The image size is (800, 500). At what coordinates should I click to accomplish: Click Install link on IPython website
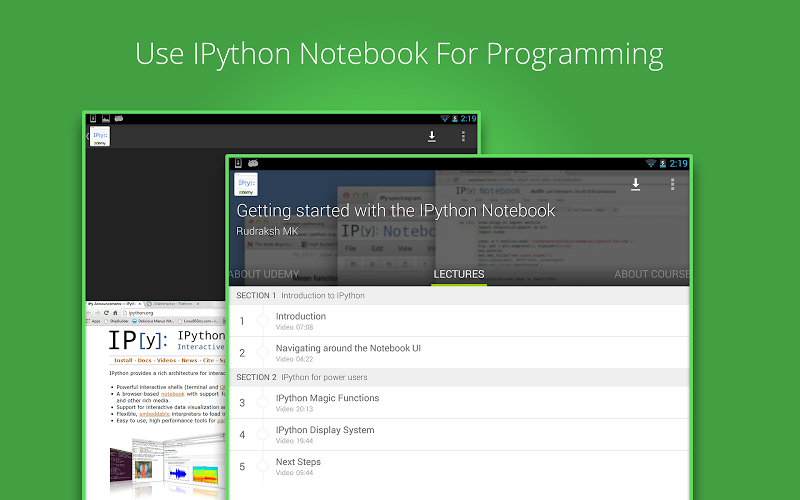[x=123, y=360]
